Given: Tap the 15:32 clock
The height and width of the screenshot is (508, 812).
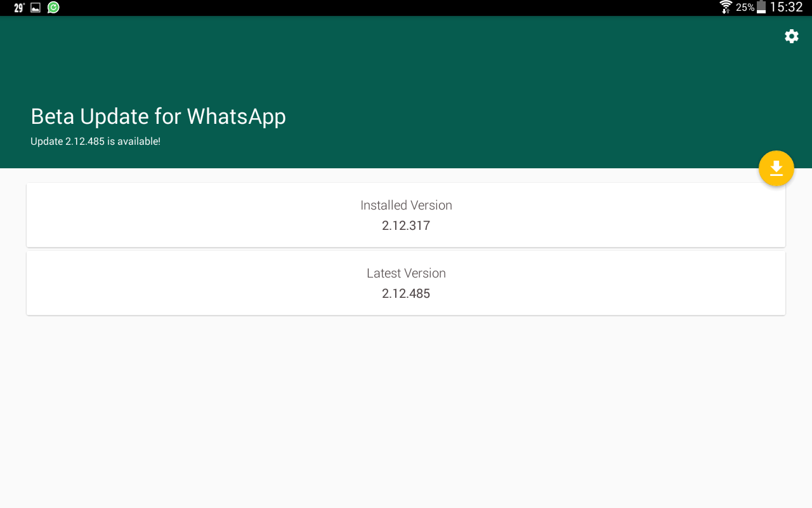Looking at the screenshot, I should (786, 8).
